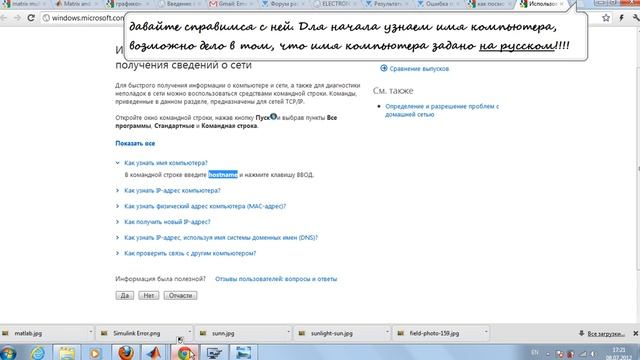Open Windows Media Player from the taskbar
The height and width of the screenshot is (360, 640).
[95, 353]
